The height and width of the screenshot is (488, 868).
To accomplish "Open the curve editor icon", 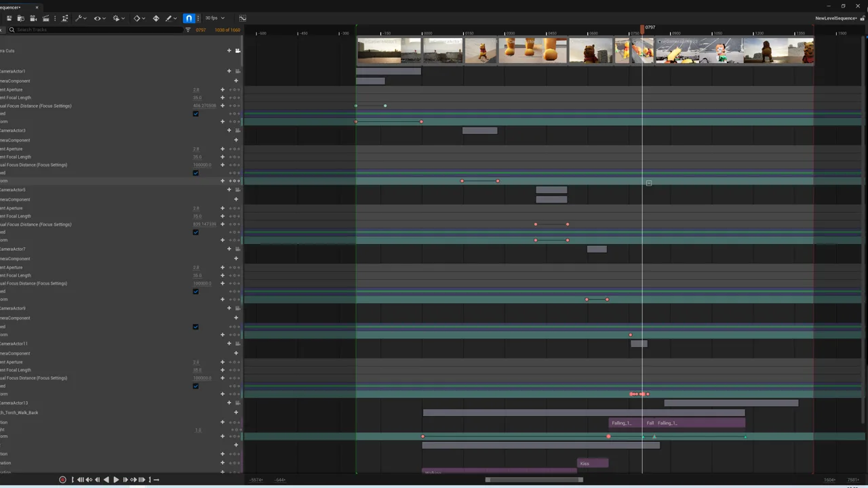I will (x=243, y=18).
